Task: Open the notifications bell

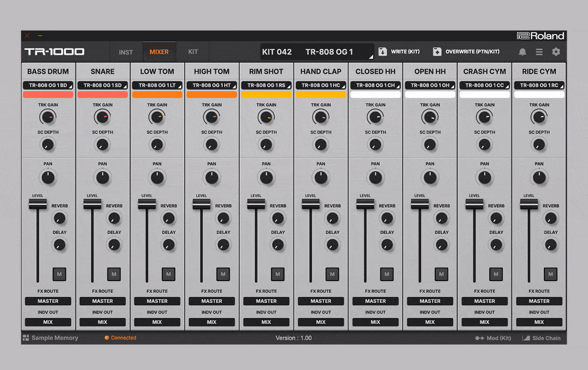Action: click(522, 52)
